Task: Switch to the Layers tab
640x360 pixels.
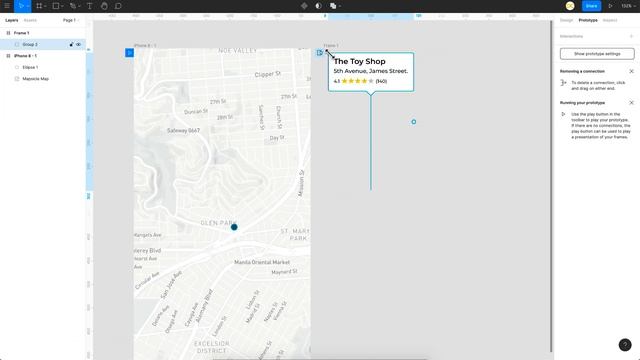Action: pyautogui.click(x=11, y=20)
